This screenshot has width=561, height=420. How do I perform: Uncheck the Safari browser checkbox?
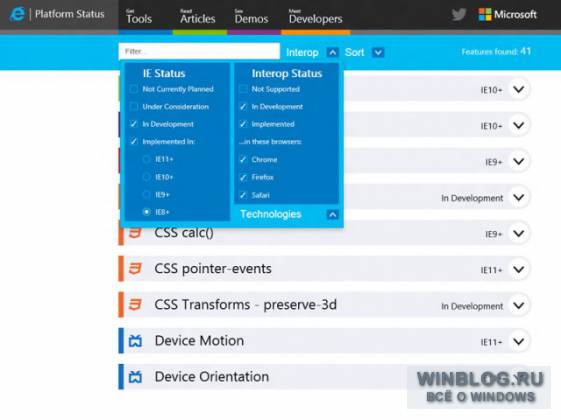pyautogui.click(x=243, y=195)
